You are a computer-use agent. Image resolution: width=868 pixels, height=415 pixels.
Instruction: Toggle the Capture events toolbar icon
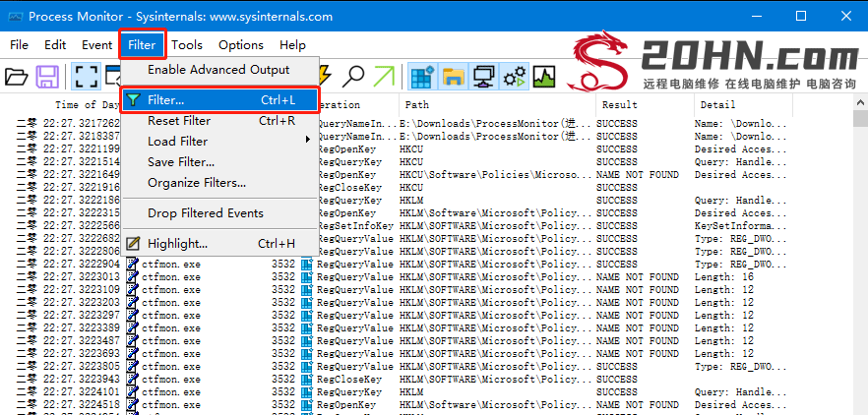[86, 77]
